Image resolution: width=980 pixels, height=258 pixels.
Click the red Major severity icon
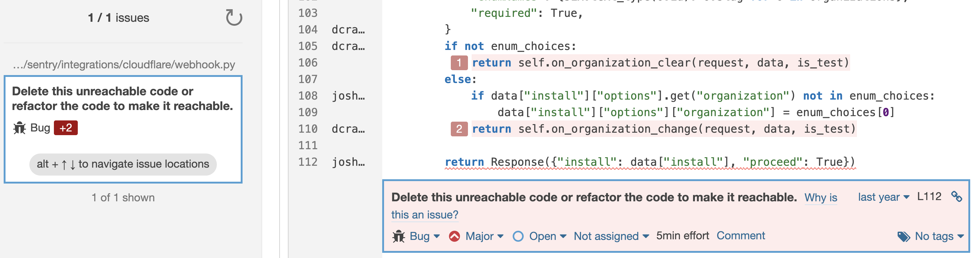pos(454,236)
